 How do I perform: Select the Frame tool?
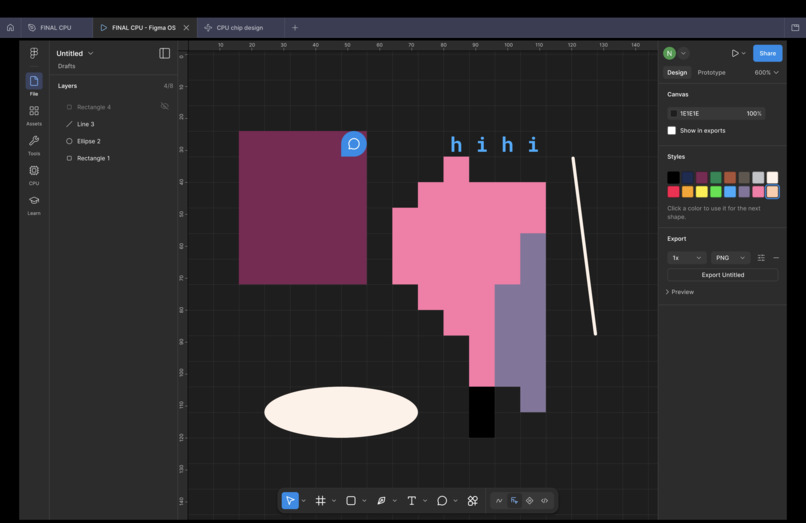(x=321, y=500)
